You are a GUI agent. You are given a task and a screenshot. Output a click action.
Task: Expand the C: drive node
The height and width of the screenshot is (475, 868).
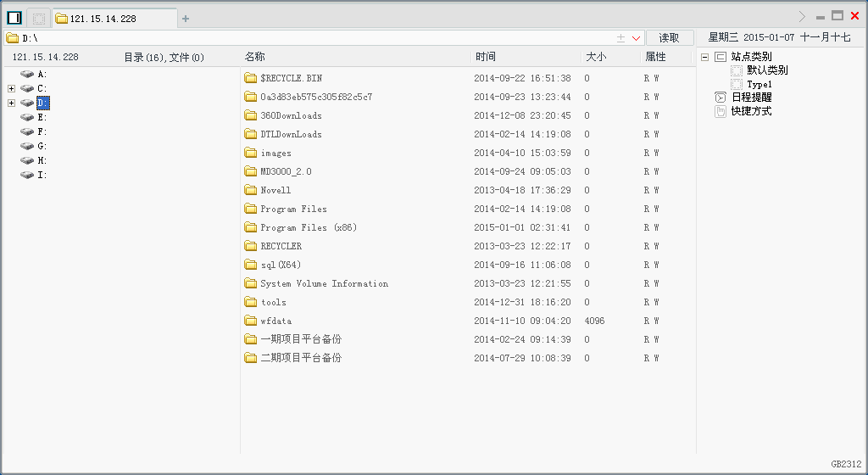coord(11,88)
